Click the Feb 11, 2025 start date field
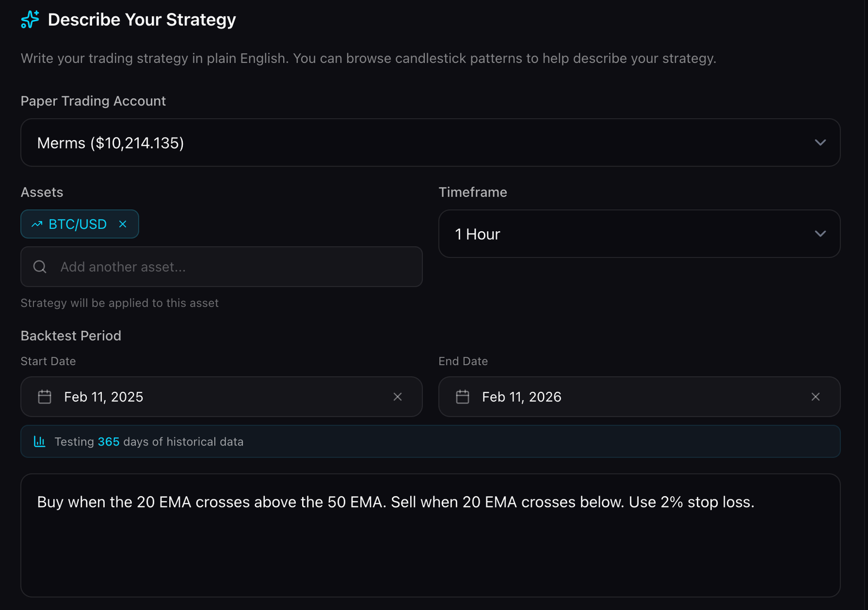This screenshot has height=610, width=868. pyautogui.click(x=217, y=397)
